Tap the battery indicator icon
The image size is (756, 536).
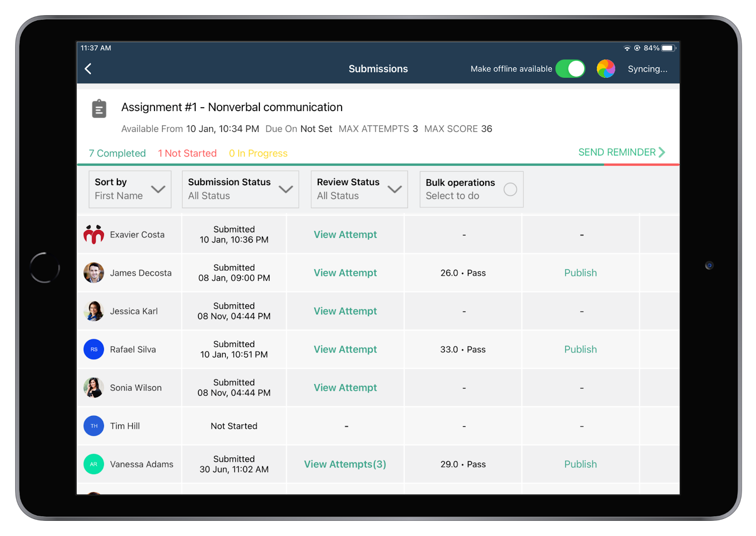(x=669, y=48)
